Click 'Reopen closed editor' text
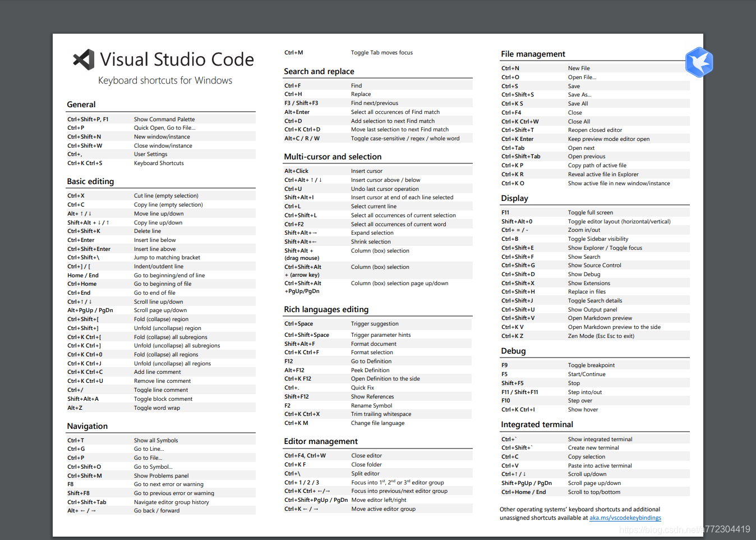The width and height of the screenshot is (756, 540). click(x=595, y=130)
